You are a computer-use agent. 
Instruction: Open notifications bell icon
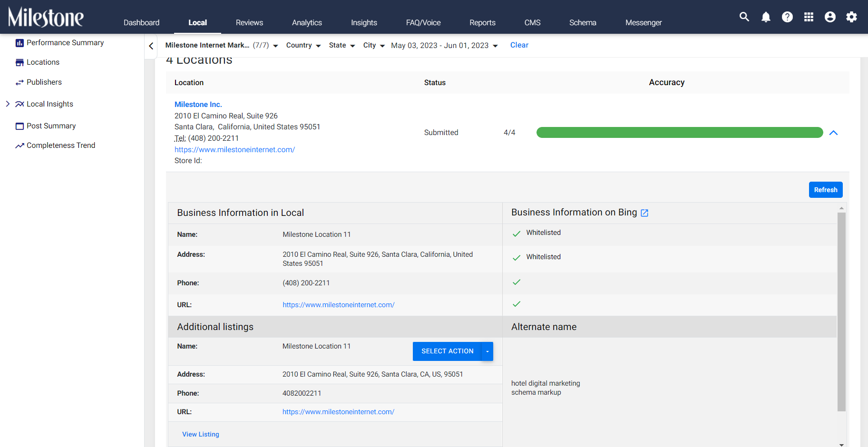[x=766, y=17]
